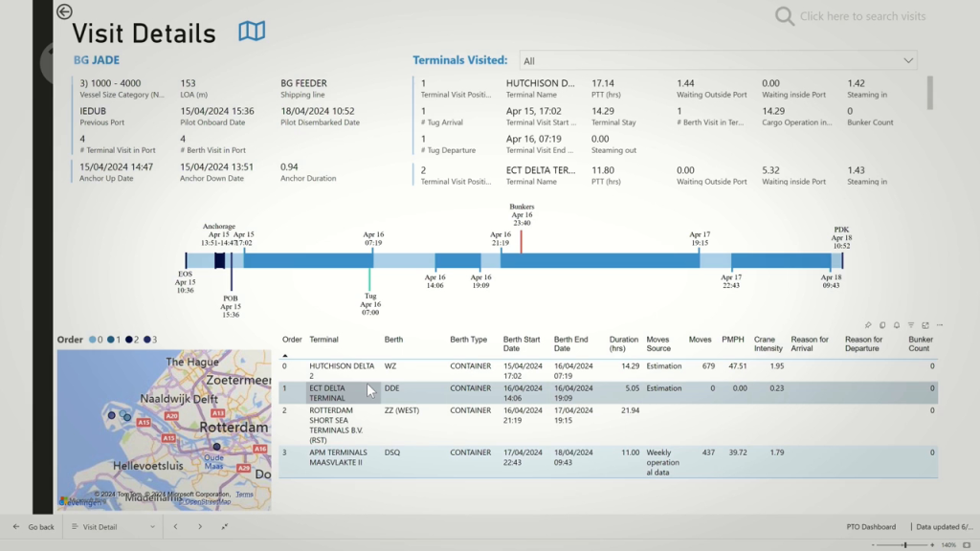Click the 47.51 PMPH cell
This screenshot has height=551, width=980.
coord(738,366)
